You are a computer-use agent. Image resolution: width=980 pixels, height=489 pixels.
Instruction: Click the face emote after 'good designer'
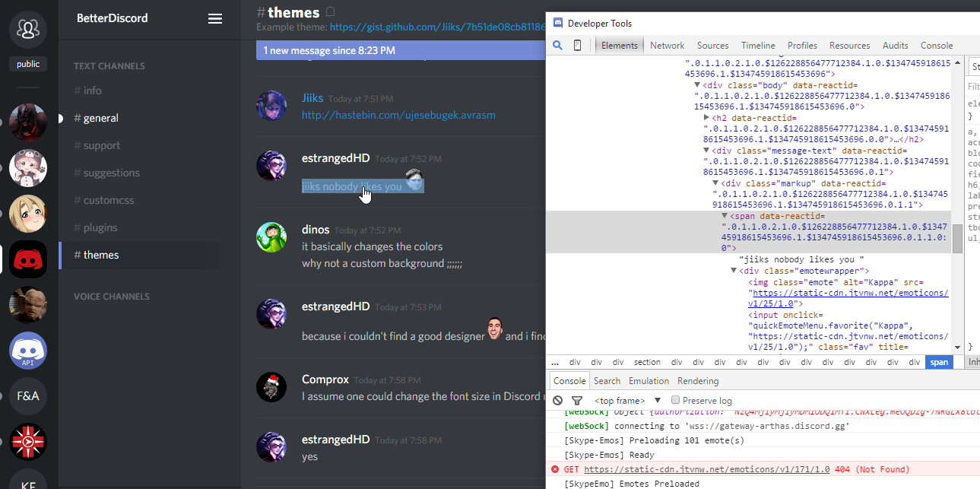pyautogui.click(x=496, y=329)
